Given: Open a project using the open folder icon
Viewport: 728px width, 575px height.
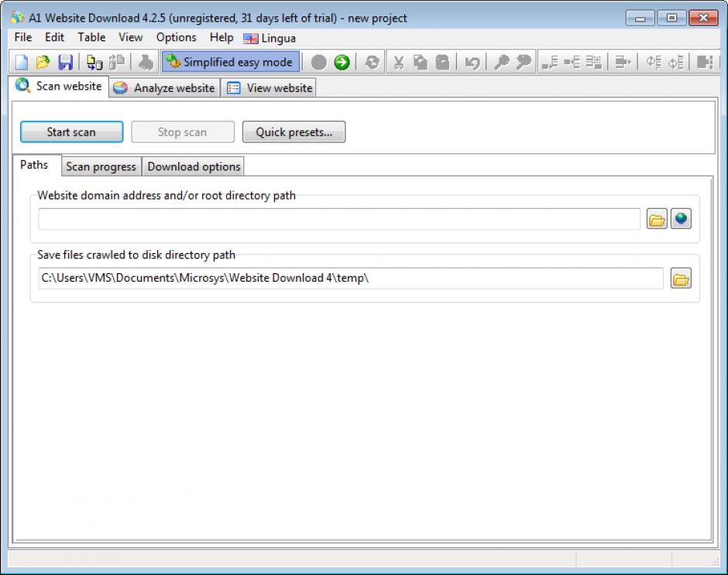Looking at the screenshot, I should 43,62.
